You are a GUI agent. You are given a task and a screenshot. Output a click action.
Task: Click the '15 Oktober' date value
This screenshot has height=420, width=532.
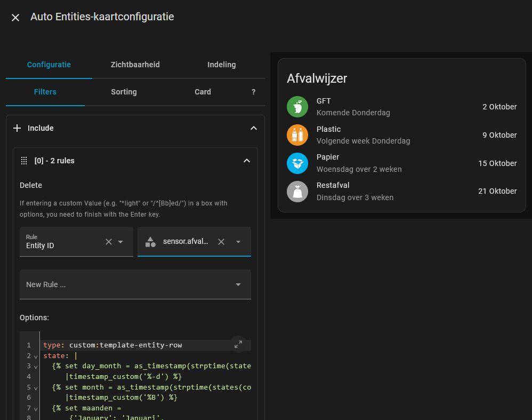[x=497, y=163]
